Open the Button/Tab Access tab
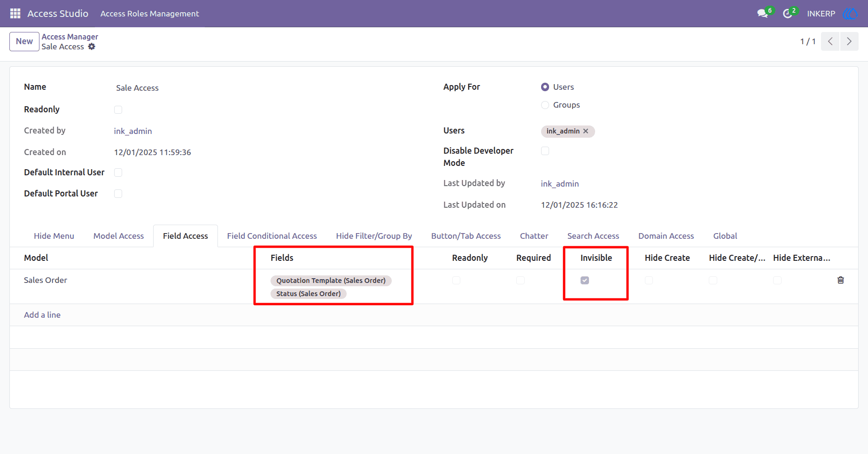This screenshot has height=454, width=868. click(x=466, y=236)
